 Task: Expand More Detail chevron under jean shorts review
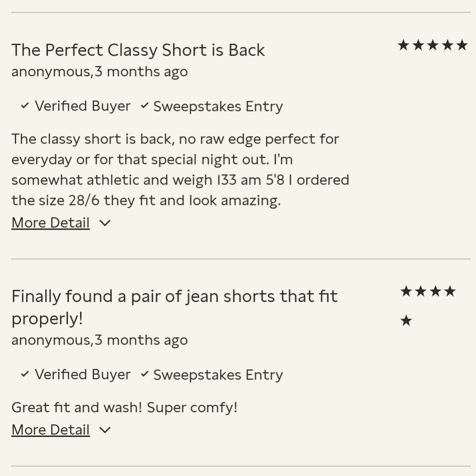pyautogui.click(x=105, y=430)
